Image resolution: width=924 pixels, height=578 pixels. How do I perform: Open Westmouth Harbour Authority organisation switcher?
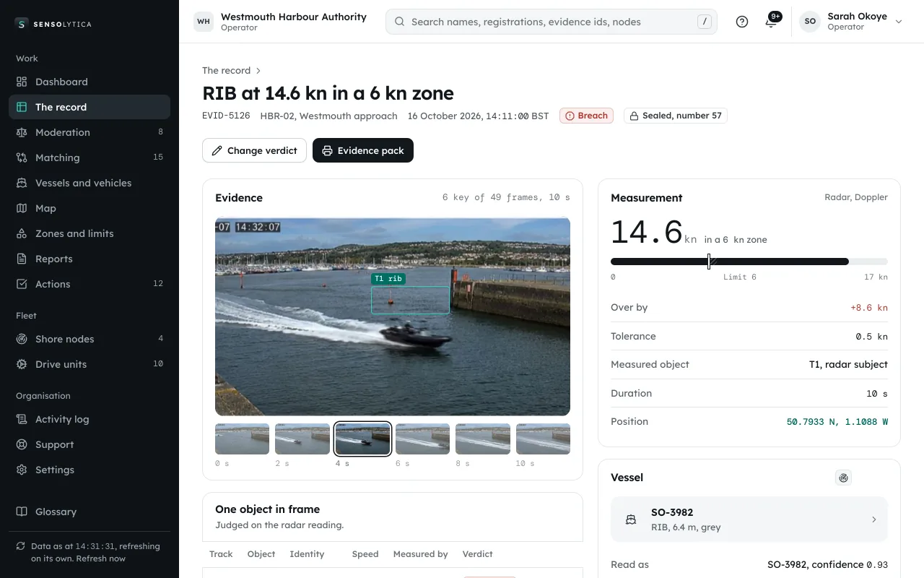click(280, 22)
